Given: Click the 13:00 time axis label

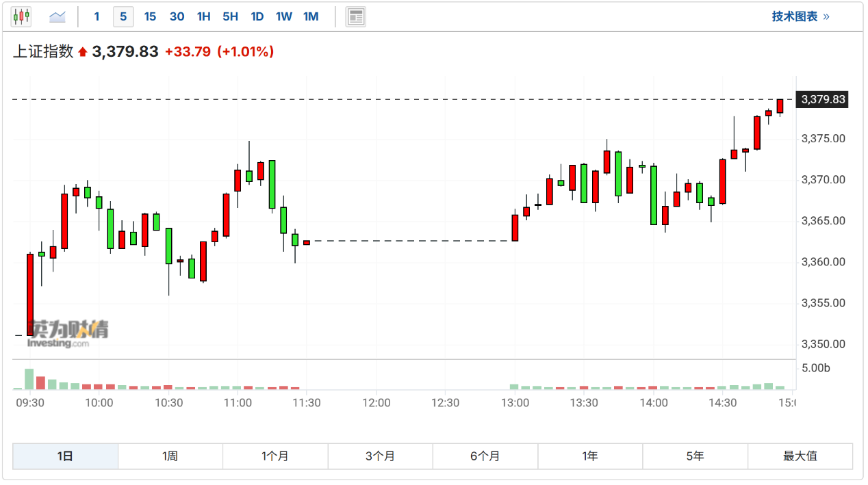Looking at the screenshot, I should pyautogui.click(x=515, y=403).
